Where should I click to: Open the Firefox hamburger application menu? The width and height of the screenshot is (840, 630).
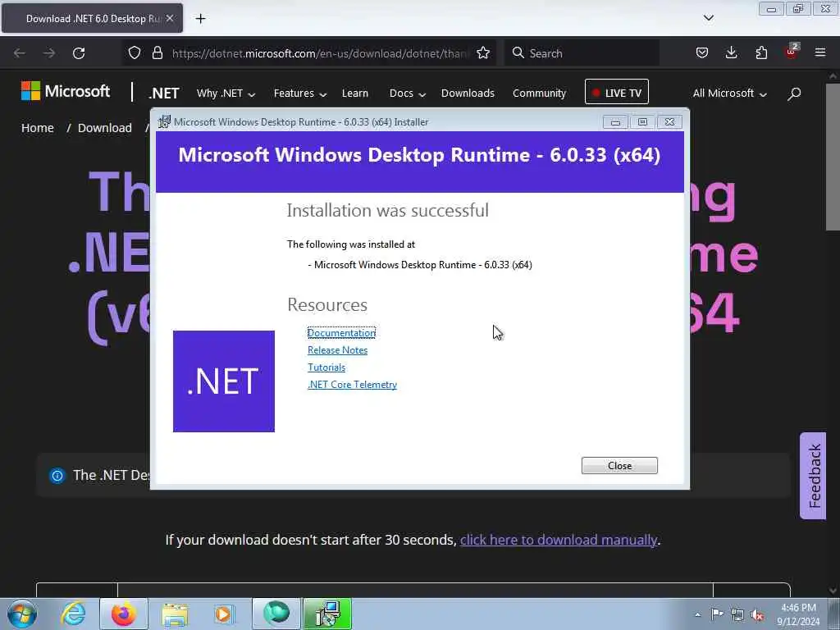(x=820, y=52)
